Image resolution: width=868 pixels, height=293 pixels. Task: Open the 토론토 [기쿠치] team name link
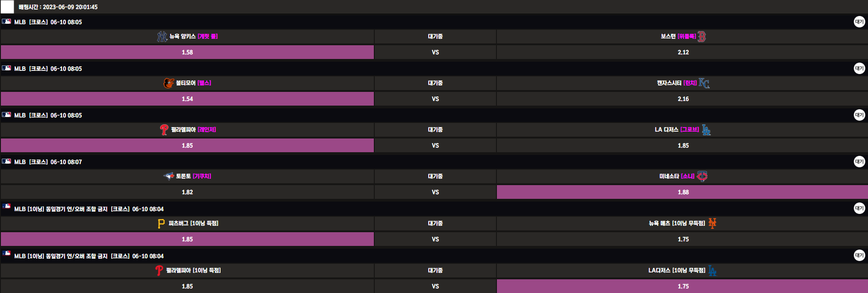[x=194, y=176]
